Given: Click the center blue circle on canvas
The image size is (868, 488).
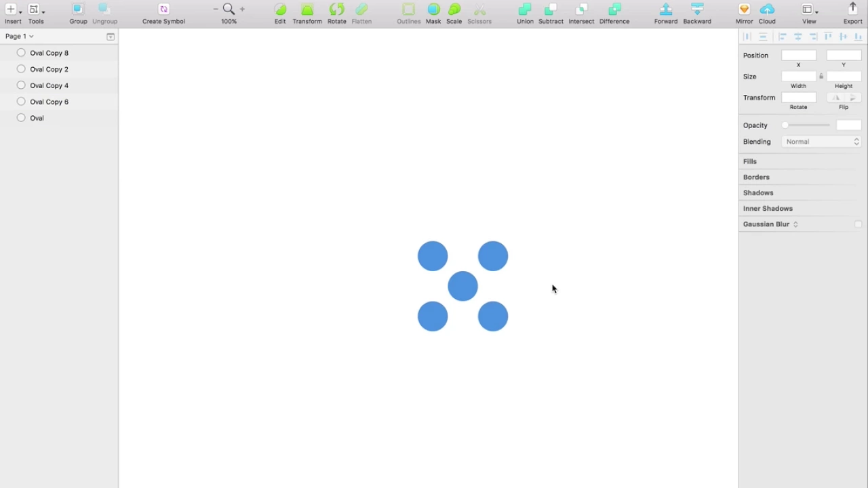Looking at the screenshot, I should [x=463, y=286].
